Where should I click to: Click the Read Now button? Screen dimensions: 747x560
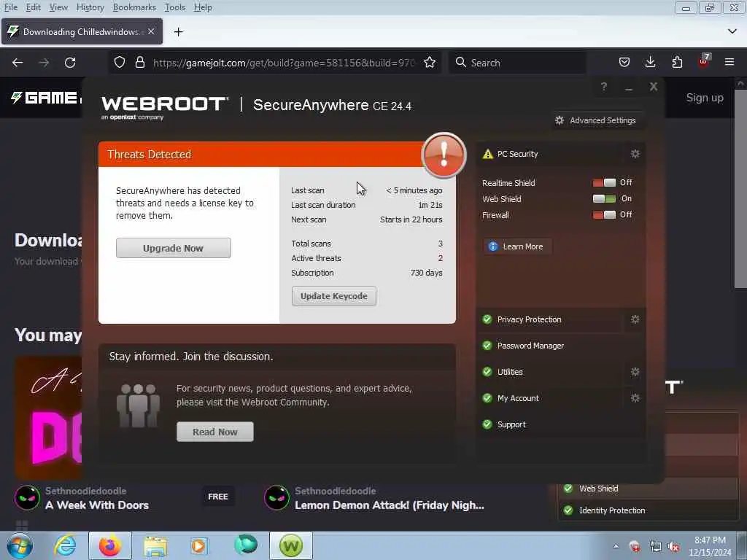click(x=215, y=432)
